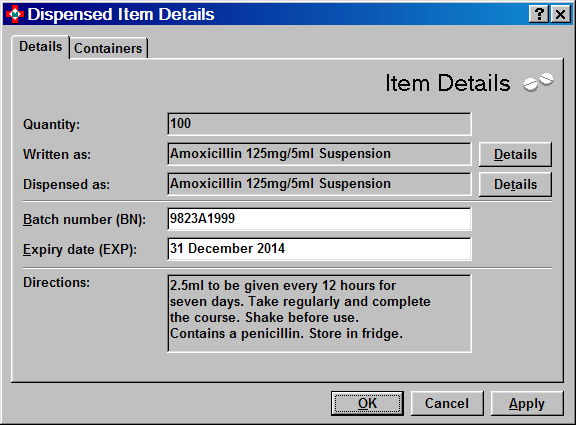Select the Details tab
576x425 pixels.
pyautogui.click(x=40, y=47)
